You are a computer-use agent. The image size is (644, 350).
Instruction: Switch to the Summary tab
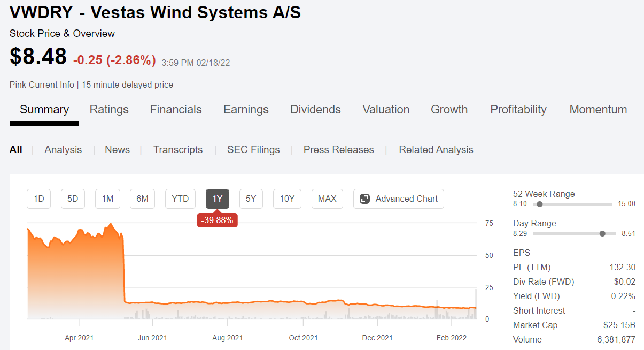pyautogui.click(x=44, y=110)
